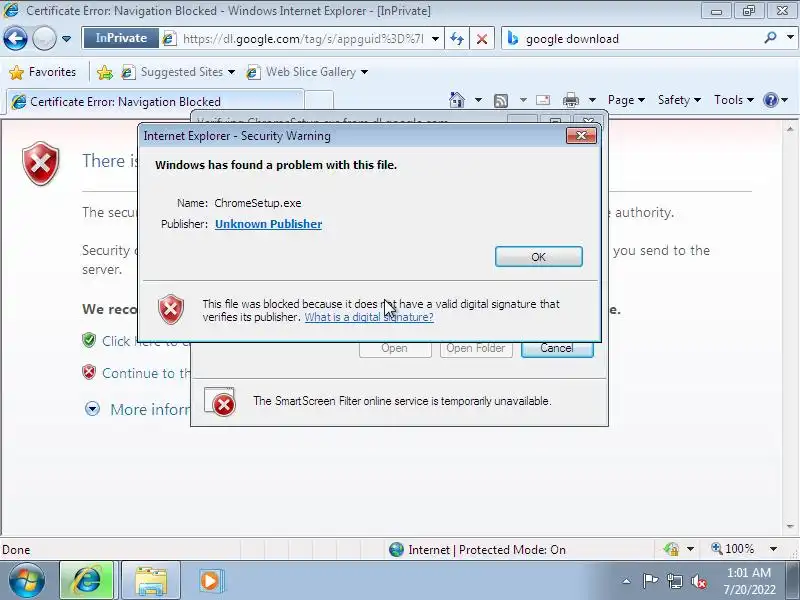
Task: Click the InPrivate indicator badge
Action: [x=121, y=38]
